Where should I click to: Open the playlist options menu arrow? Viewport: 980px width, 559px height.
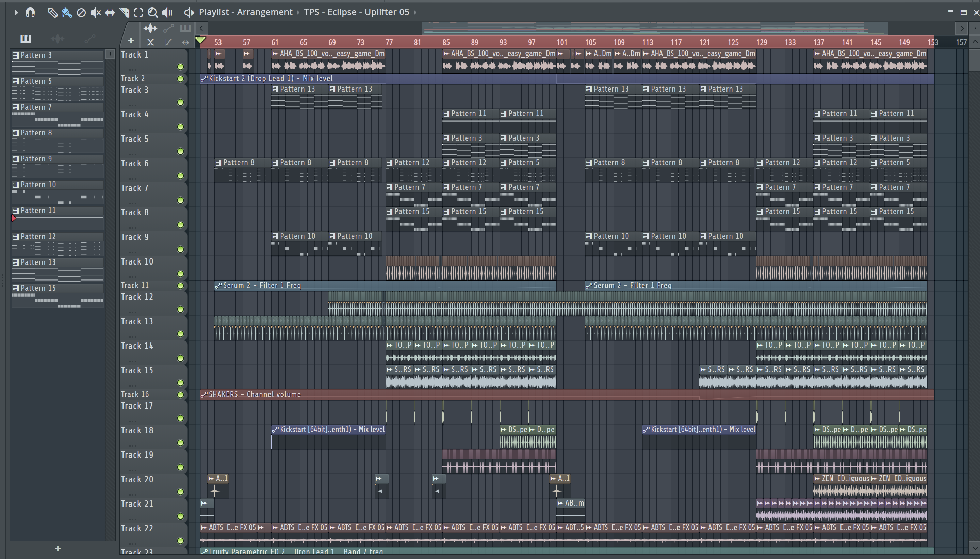(x=16, y=12)
